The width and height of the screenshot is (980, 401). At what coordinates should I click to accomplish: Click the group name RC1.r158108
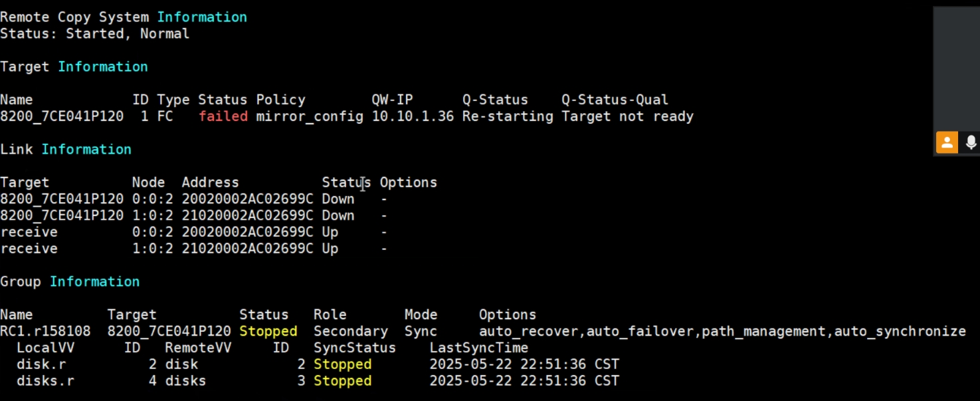pyautogui.click(x=45, y=331)
